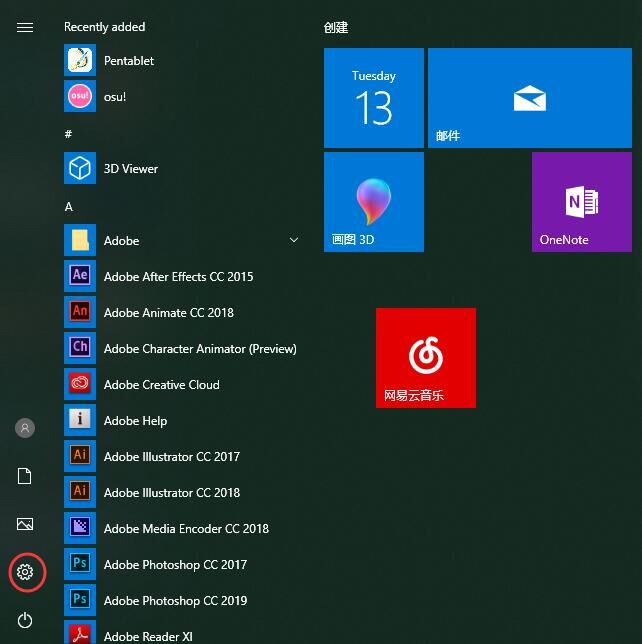This screenshot has height=644, width=642.
Task: Open the Adobe Reader XI icon
Action: 80,632
